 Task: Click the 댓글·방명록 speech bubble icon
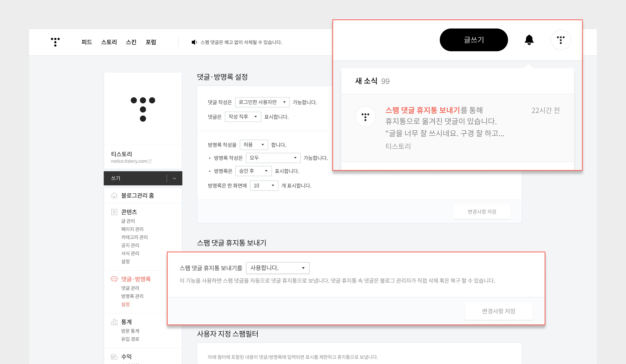pyautogui.click(x=114, y=279)
